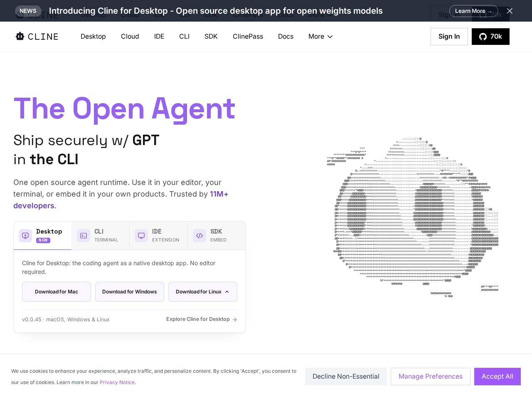Click the Sign In button

coord(449,37)
